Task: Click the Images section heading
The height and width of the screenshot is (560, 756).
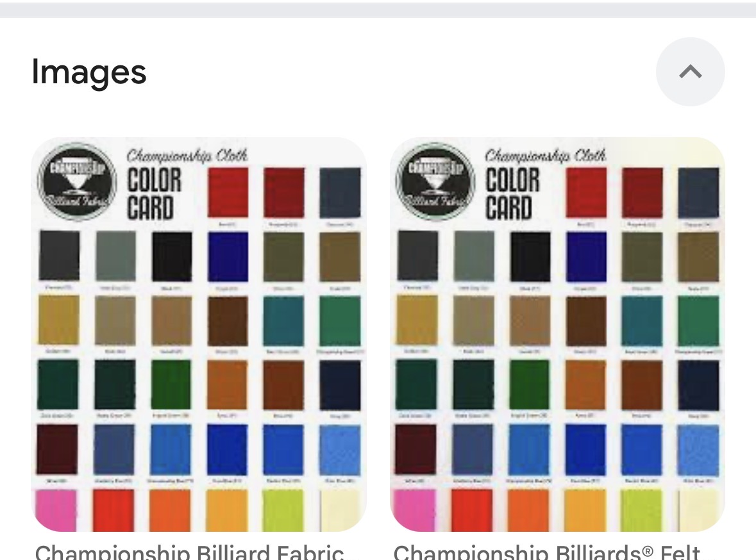Action: click(x=88, y=72)
